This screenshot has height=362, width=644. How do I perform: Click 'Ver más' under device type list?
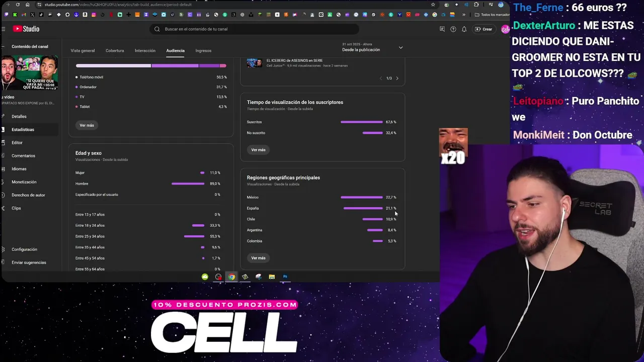(x=87, y=125)
